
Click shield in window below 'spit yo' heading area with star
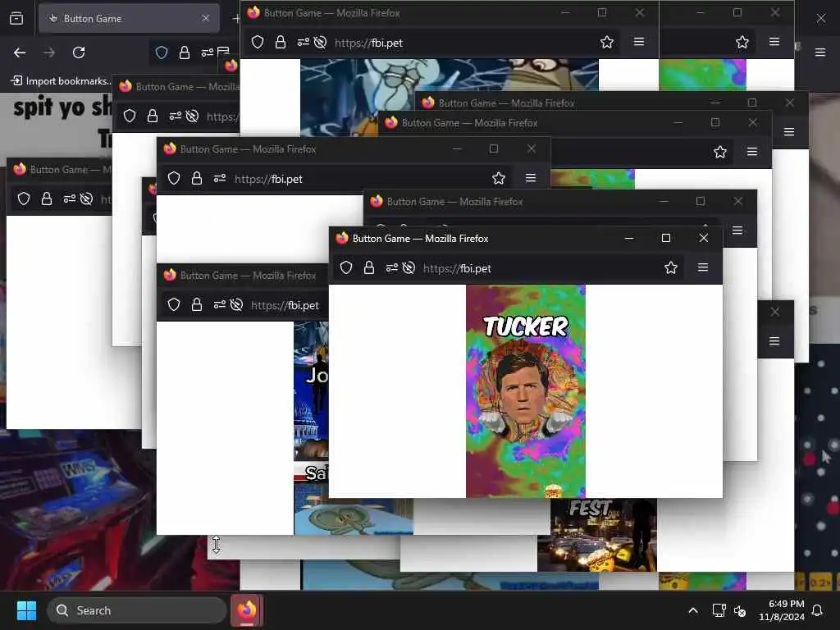tap(174, 178)
